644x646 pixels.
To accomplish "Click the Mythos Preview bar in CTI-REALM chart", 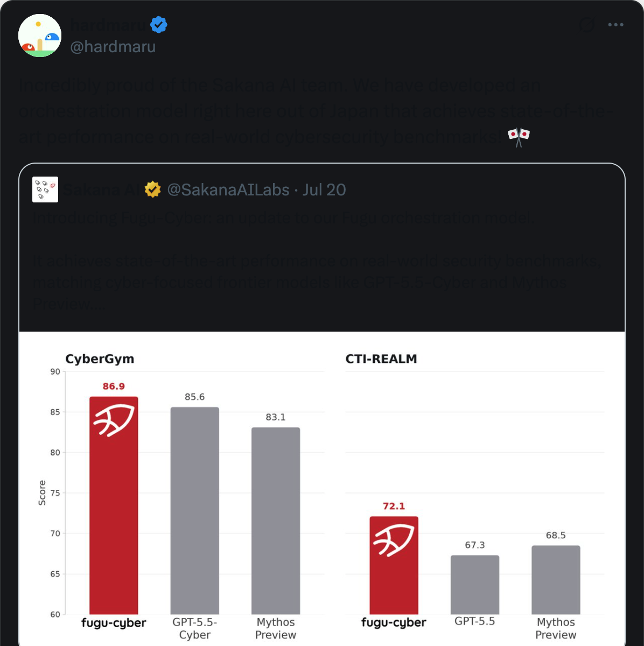I will coord(556,580).
